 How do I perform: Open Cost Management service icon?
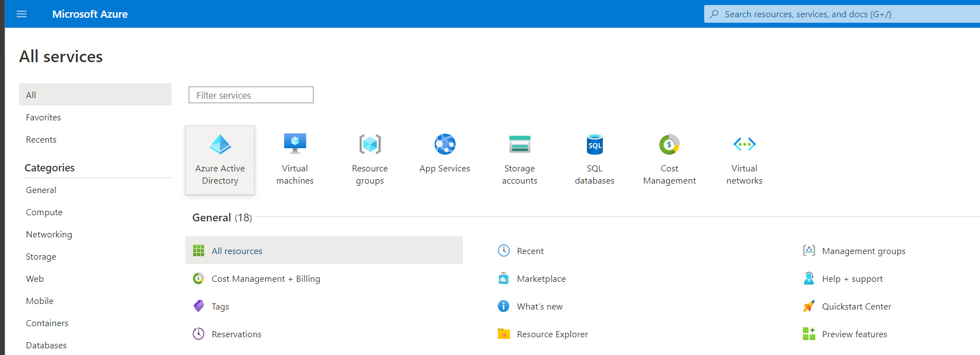669,145
